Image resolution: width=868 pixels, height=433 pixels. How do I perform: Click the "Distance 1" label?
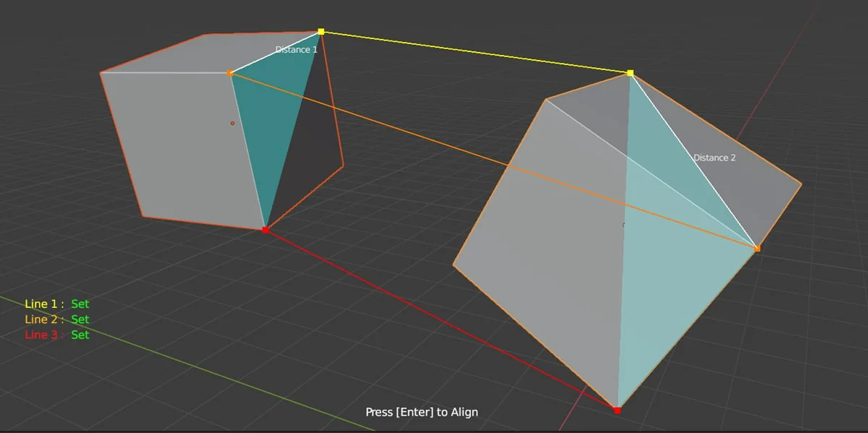(296, 50)
